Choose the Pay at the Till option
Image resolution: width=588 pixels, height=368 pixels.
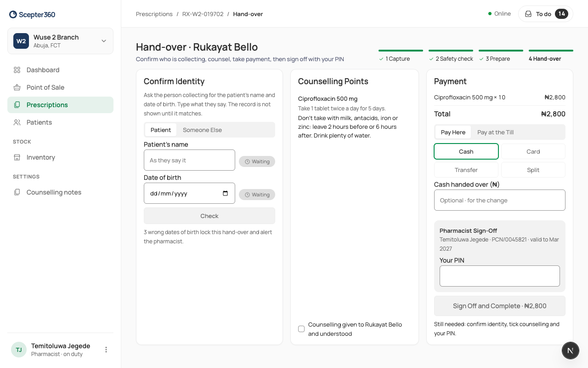(x=496, y=132)
